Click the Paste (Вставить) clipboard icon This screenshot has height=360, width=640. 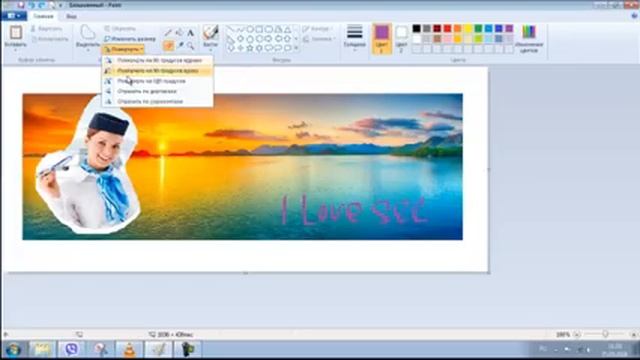pyautogui.click(x=16, y=32)
